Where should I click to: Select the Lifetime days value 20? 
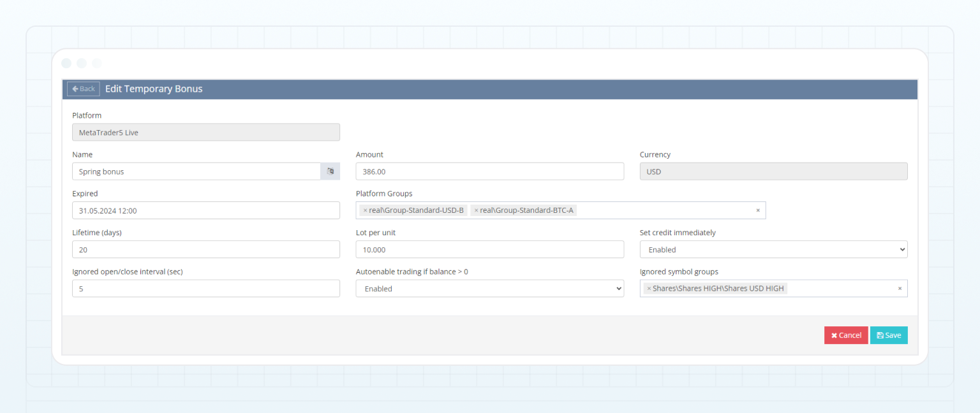[205, 249]
